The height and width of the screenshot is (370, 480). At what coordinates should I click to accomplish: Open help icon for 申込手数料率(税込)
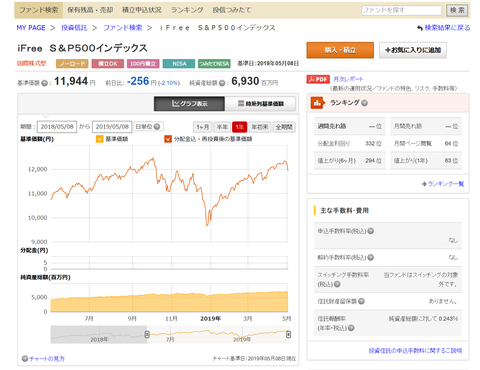[371, 231]
